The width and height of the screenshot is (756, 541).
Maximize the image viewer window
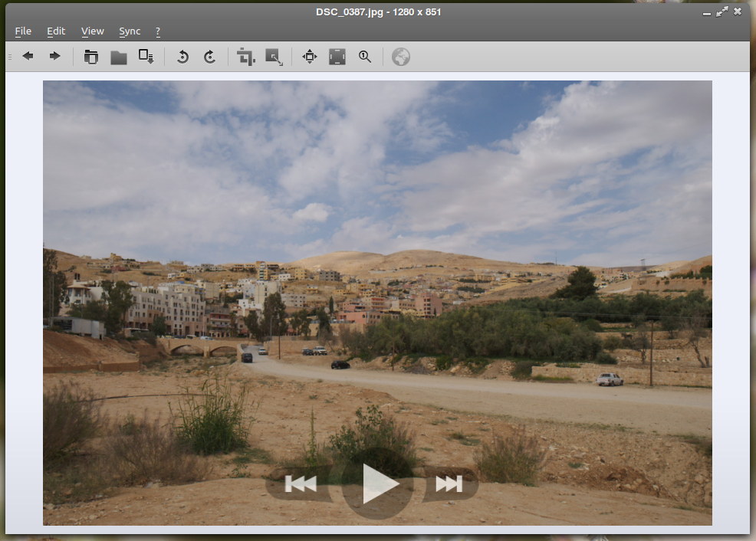[x=721, y=12]
